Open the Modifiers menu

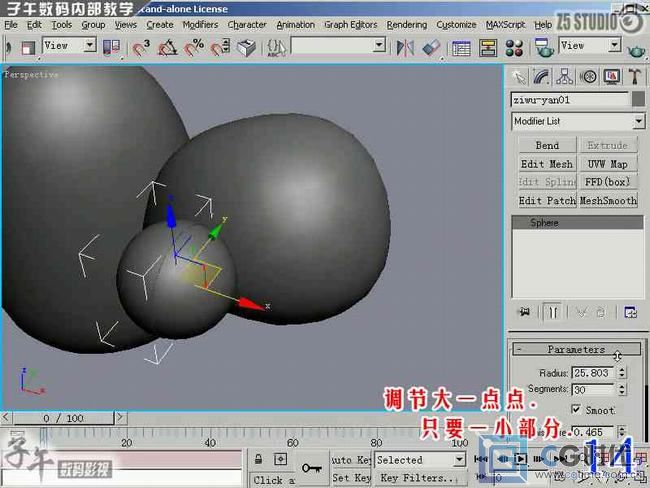tap(200, 25)
